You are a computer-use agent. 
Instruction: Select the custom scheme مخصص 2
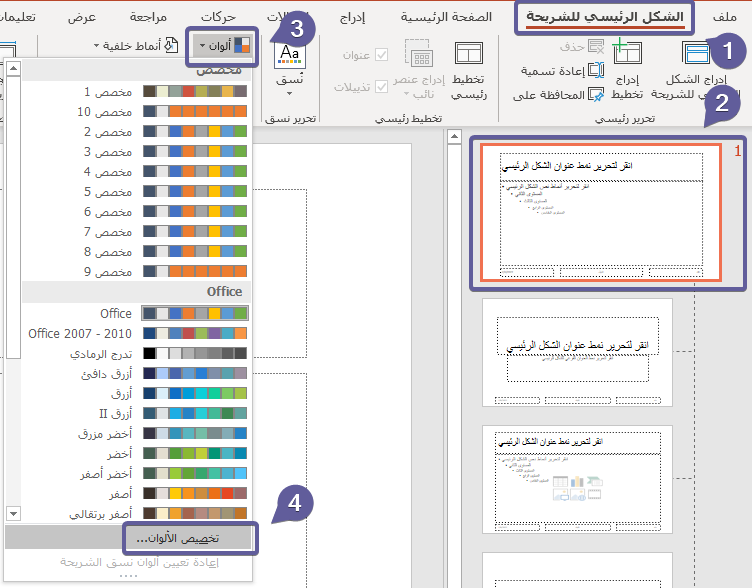coord(136,131)
